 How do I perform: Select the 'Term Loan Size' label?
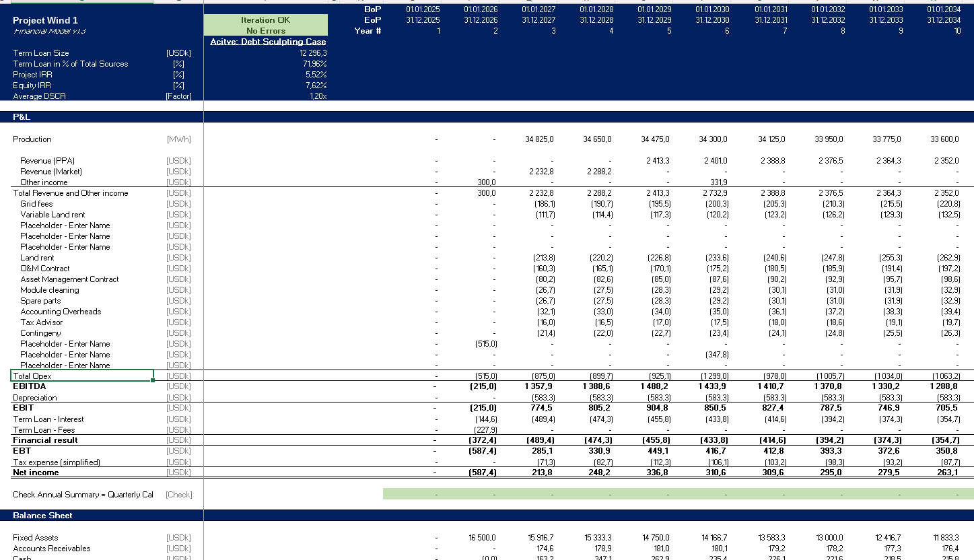[41, 53]
